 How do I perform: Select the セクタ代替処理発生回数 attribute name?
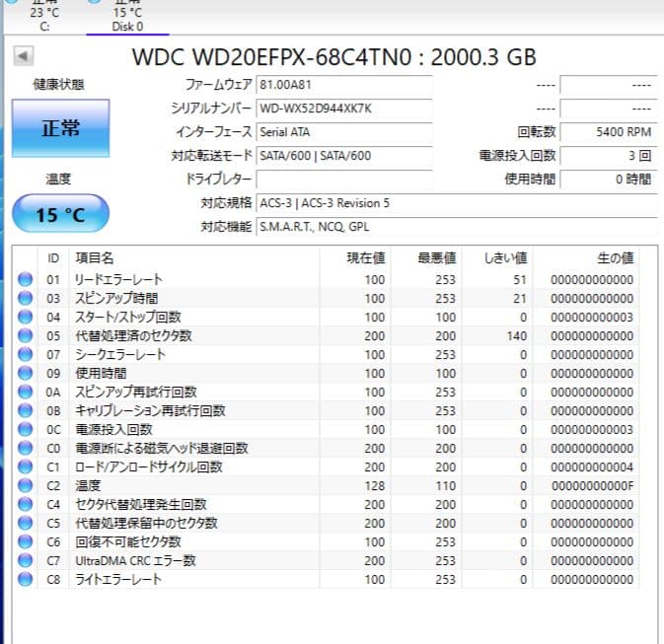pyautogui.click(x=140, y=504)
